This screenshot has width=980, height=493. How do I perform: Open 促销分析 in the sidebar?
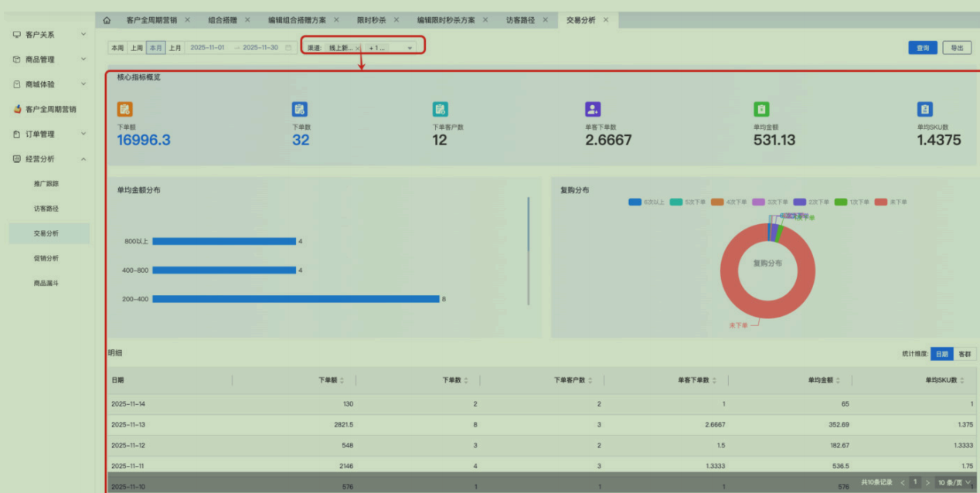pyautogui.click(x=46, y=258)
